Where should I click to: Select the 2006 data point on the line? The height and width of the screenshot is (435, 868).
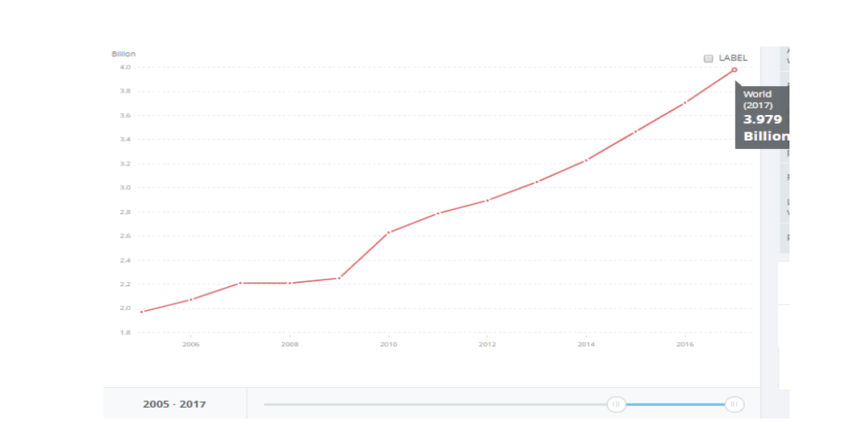(x=191, y=299)
